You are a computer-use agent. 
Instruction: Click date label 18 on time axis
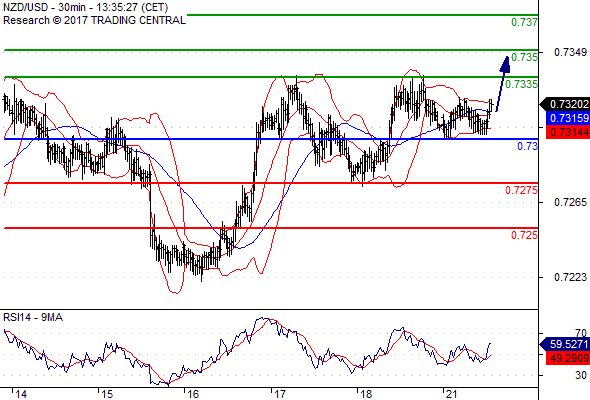tap(366, 394)
